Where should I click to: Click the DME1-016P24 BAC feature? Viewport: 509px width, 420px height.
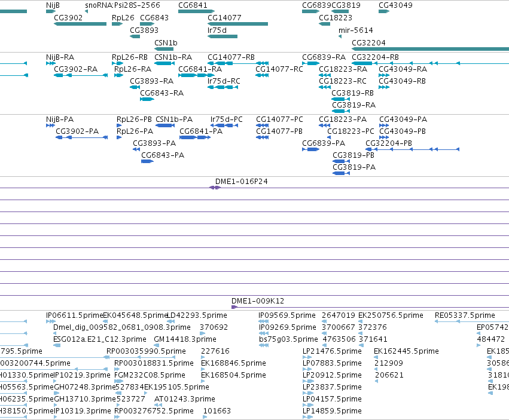215,188
